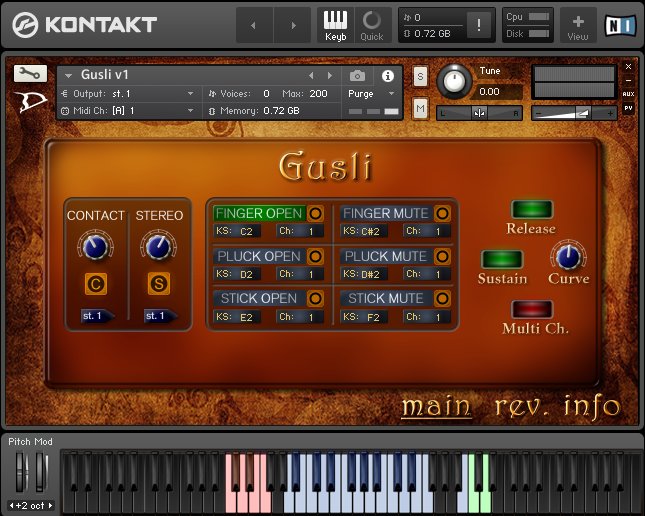Toggle the PLUCK MUTE orange circle button
The width and height of the screenshot is (645, 516).
coord(443,256)
